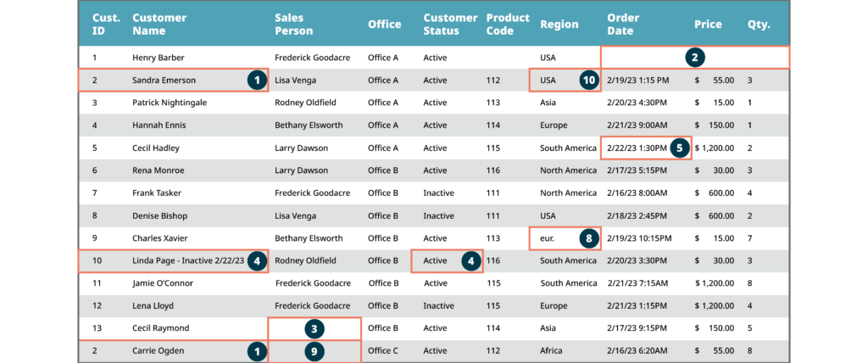Click the number 4 badge next to Linda Page

(255, 260)
